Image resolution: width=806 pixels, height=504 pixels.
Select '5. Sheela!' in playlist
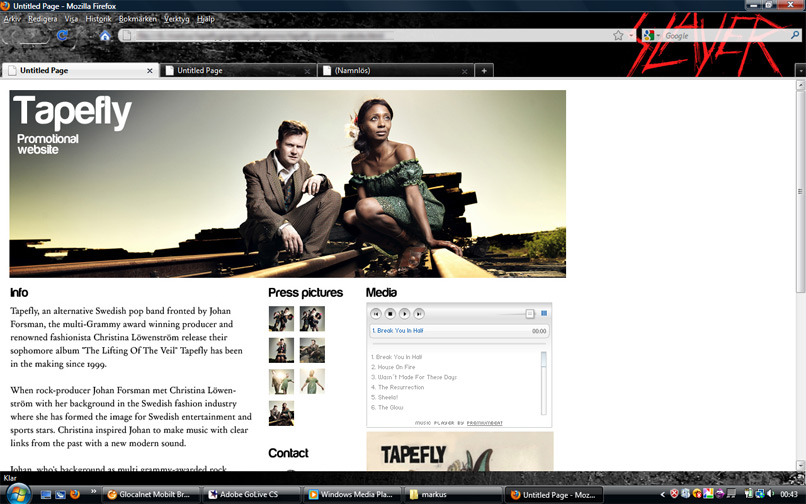tap(384, 398)
